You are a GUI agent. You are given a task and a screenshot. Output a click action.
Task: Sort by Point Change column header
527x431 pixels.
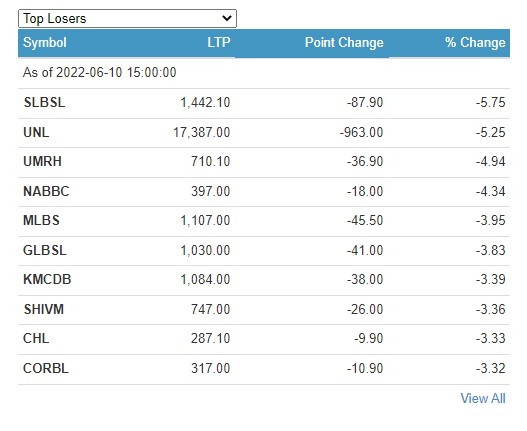click(x=344, y=43)
